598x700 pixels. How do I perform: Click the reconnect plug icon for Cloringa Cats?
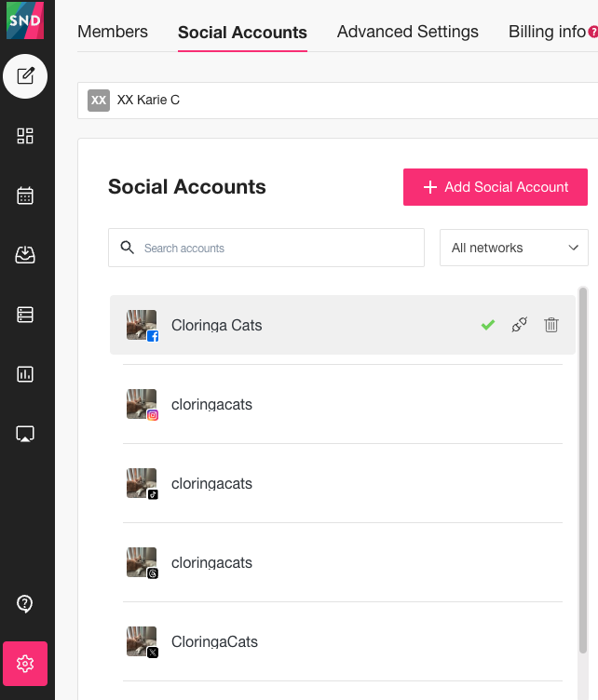pyautogui.click(x=520, y=325)
